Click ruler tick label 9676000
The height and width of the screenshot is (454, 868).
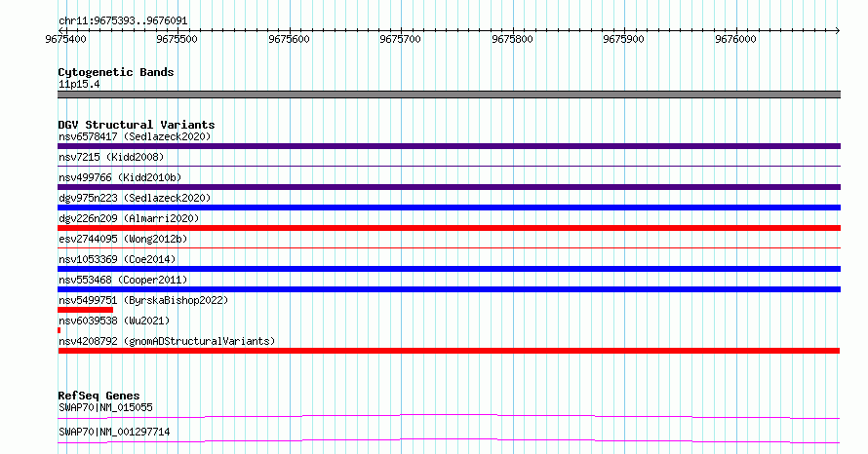click(x=735, y=39)
